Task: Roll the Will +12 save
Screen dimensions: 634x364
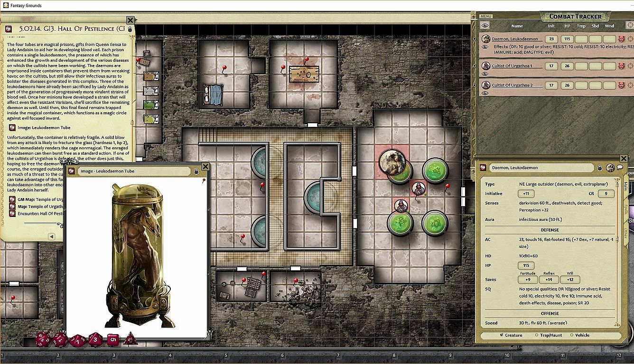Action: click(570, 280)
